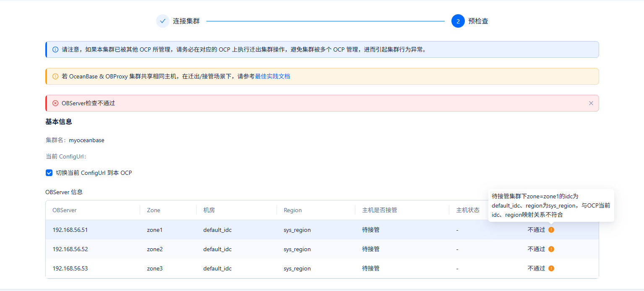Image resolution: width=644 pixels, height=291 pixels.
Task: Dismiss the OBServer检查不通过 error alert
Action: (x=591, y=103)
